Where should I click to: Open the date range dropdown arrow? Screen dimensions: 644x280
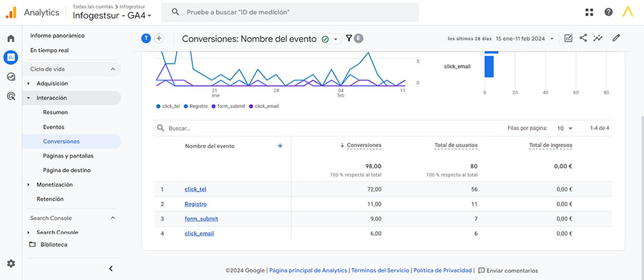[552, 39]
